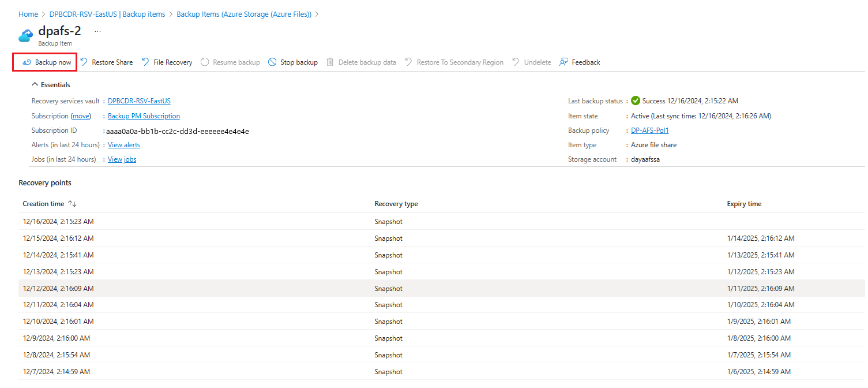Image resolution: width=868 pixels, height=388 pixels.
Task: Click the View alerts link
Action: point(124,145)
